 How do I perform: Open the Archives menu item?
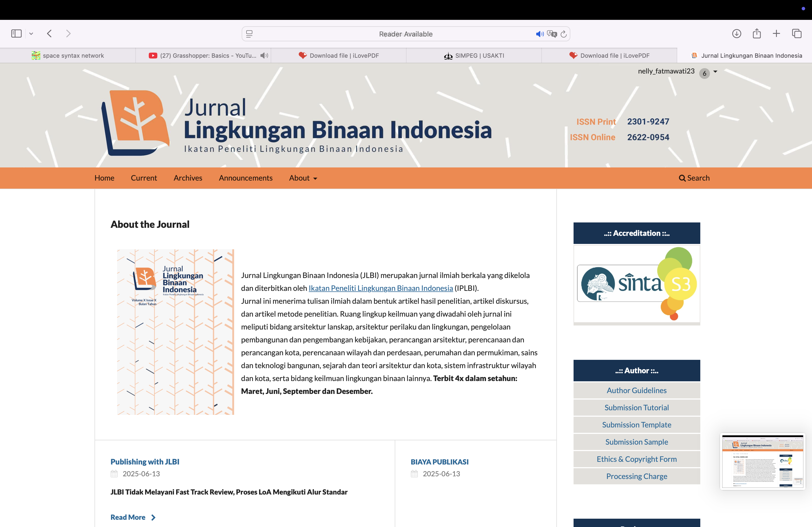(188, 178)
